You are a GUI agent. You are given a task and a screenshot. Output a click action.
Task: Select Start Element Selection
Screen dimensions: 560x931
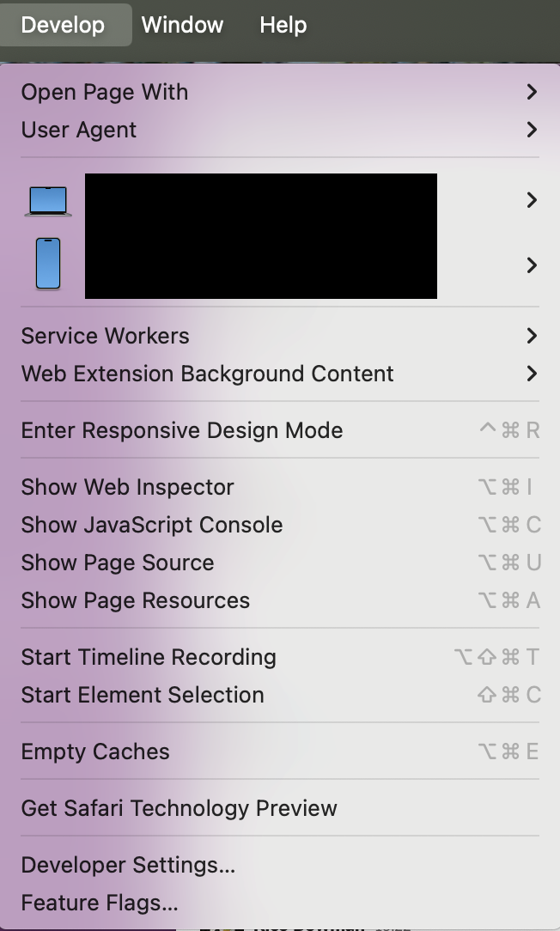tap(143, 695)
